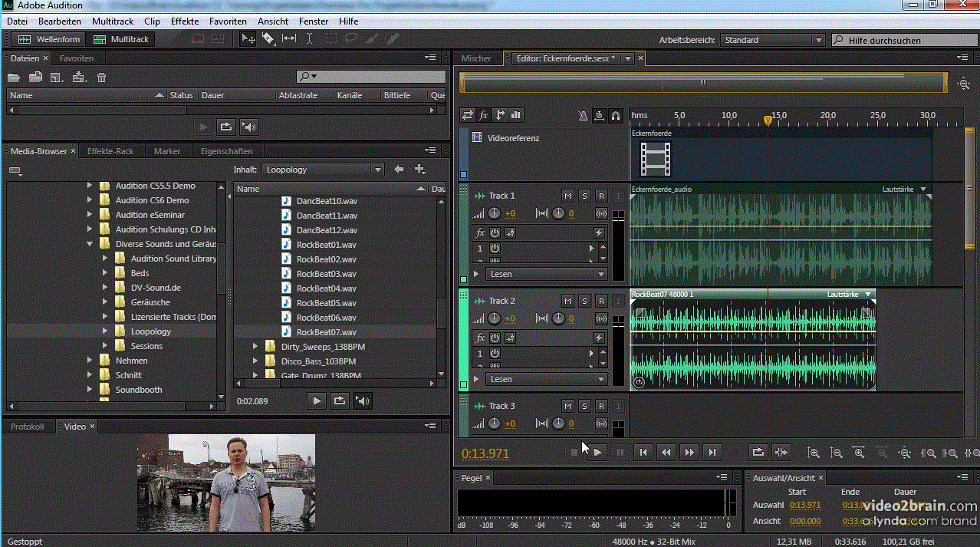The height and width of the screenshot is (547, 980).
Task: Mute Track 1
Action: click(x=567, y=196)
